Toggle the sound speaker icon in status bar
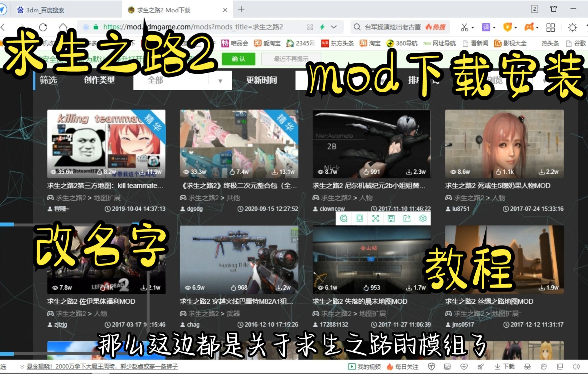Image resolution: width=588 pixels, height=374 pixels. 576,366
